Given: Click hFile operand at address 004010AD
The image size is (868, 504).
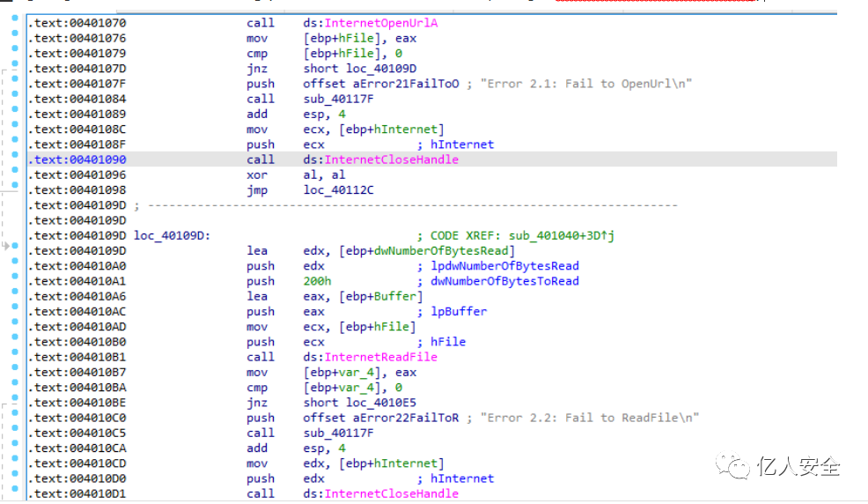Looking at the screenshot, I should click(x=392, y=327).
